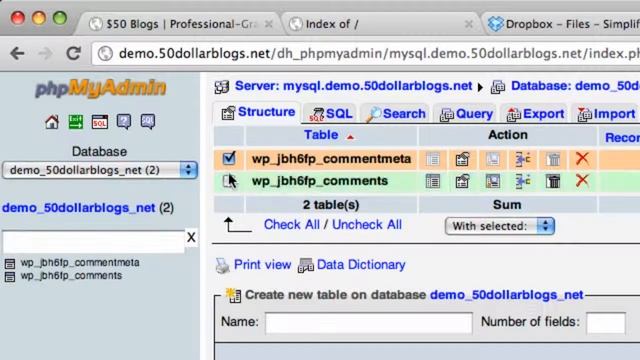Switch to the SQL tab
This screenshot has height=360, width=640.
pyautogui.click(x=331, y=113)
